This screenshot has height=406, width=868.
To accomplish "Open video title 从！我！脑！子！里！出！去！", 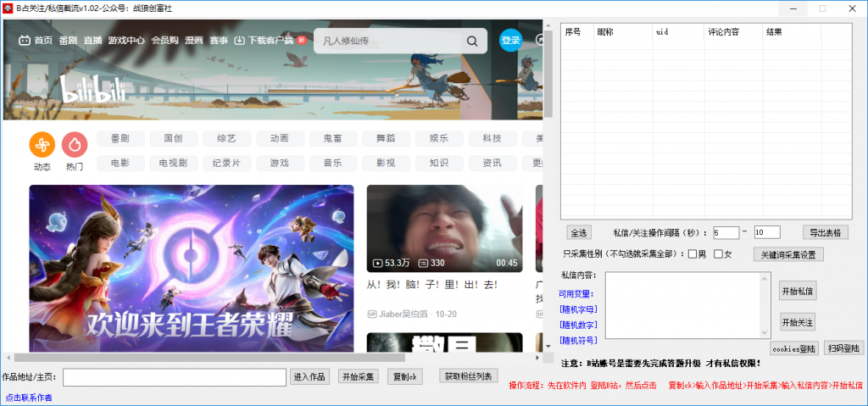I will pos(431,286).
